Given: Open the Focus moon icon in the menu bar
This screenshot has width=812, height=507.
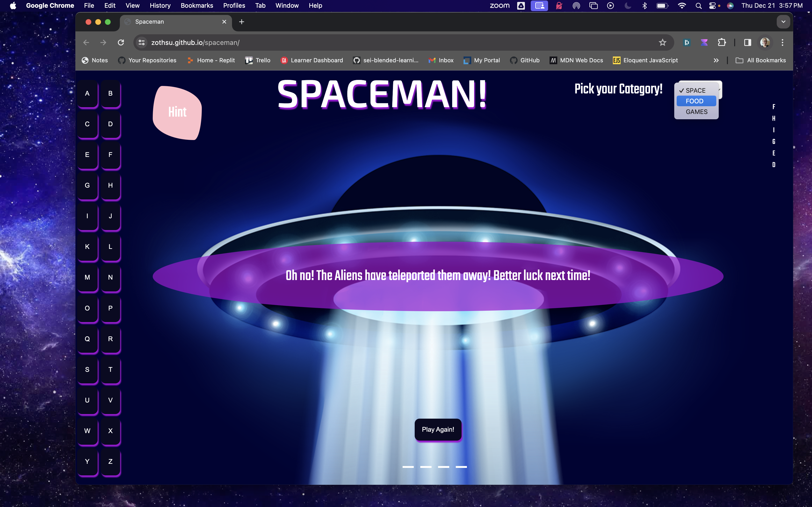Looking at the screenshot, I should [628, 6].
